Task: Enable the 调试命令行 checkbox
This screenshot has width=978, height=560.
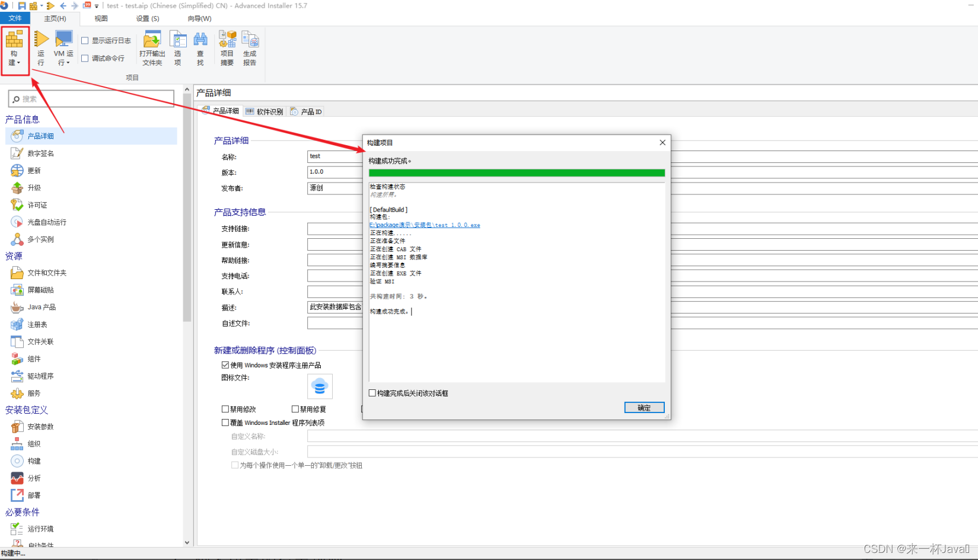Action: pos(85,59)
